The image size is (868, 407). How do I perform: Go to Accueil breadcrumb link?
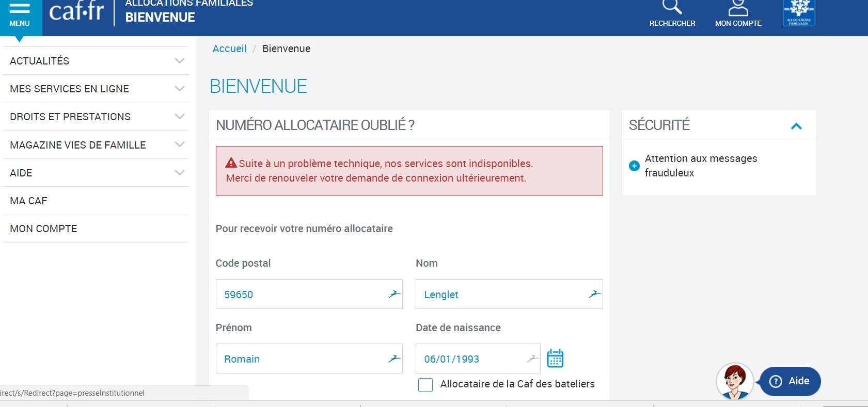(229, 48)
